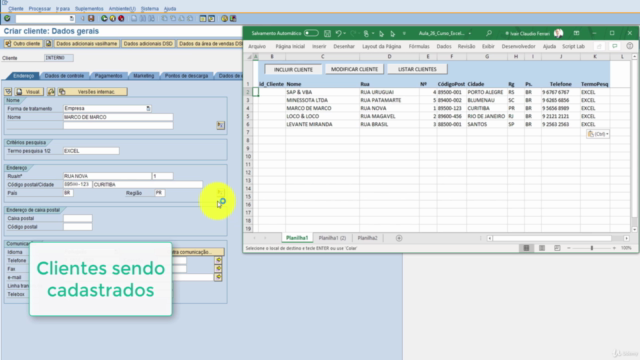Click the Versões internac. button

point(93,92)
